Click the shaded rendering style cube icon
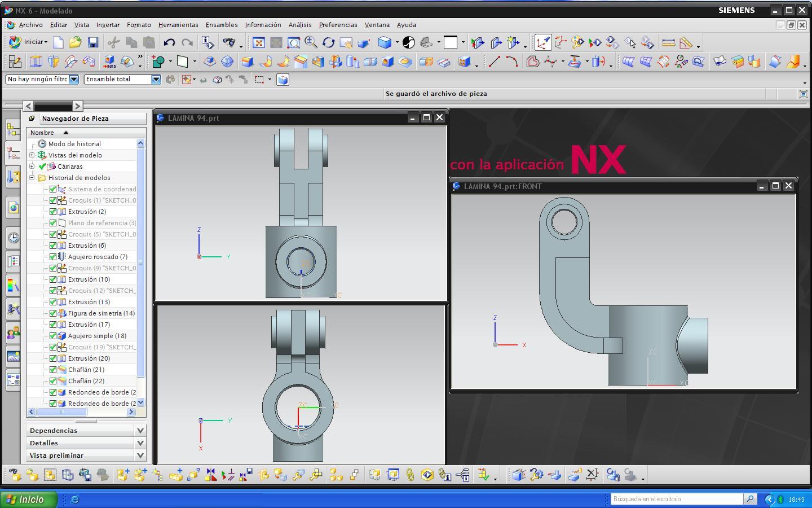Viewport: 812px width, 508px height. 385,42
